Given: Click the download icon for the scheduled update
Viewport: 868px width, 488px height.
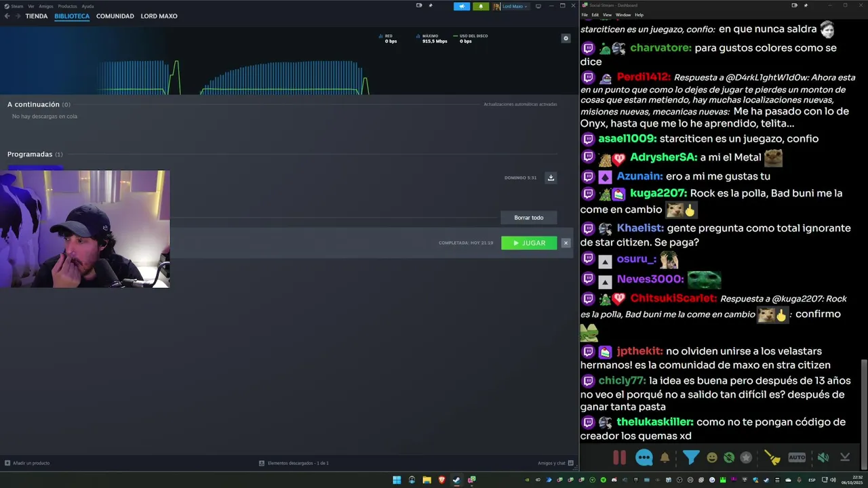Looking at the screenshot, I should pyautogui.click(x=551, y=178).
